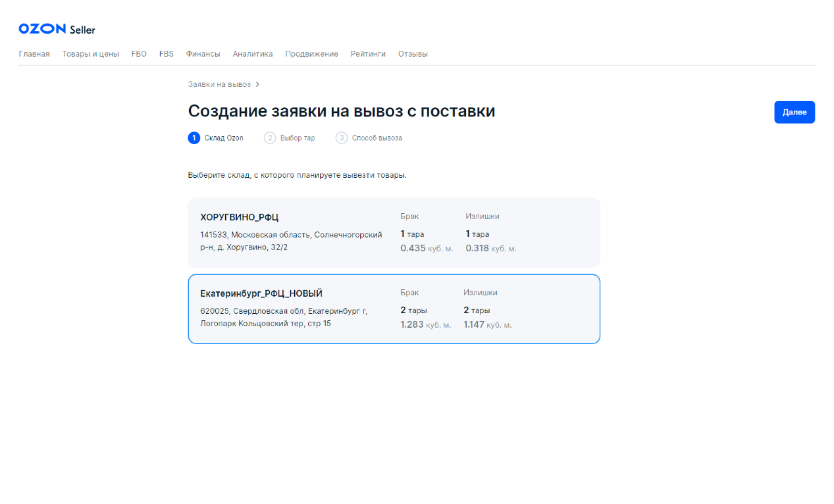Go to the FBO menu

pos(139,54)
